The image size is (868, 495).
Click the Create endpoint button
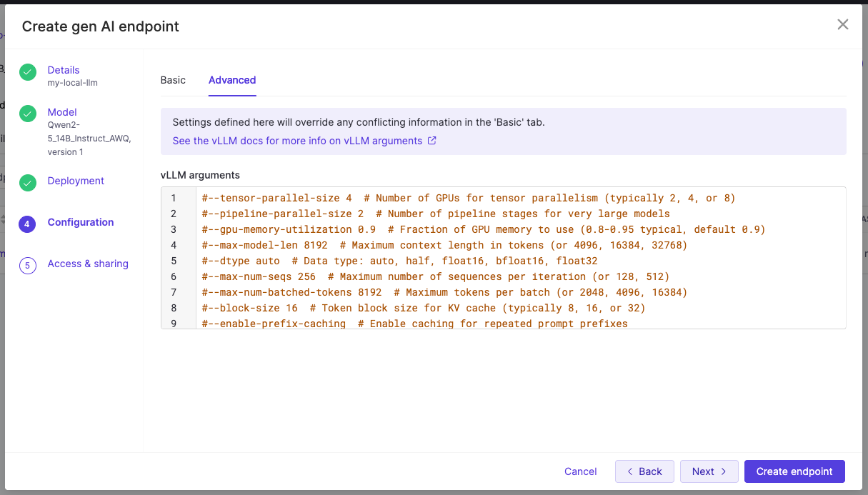pos(794,471)
